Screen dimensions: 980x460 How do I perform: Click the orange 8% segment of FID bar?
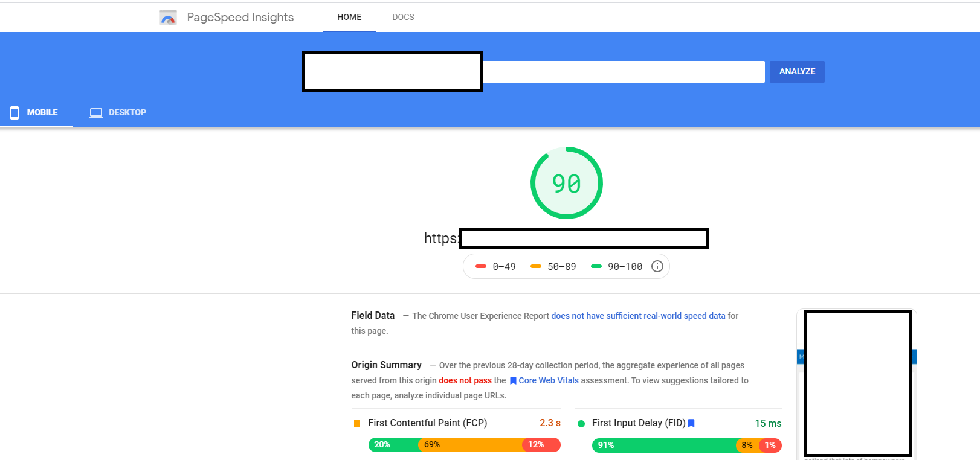tap(747, 445)
